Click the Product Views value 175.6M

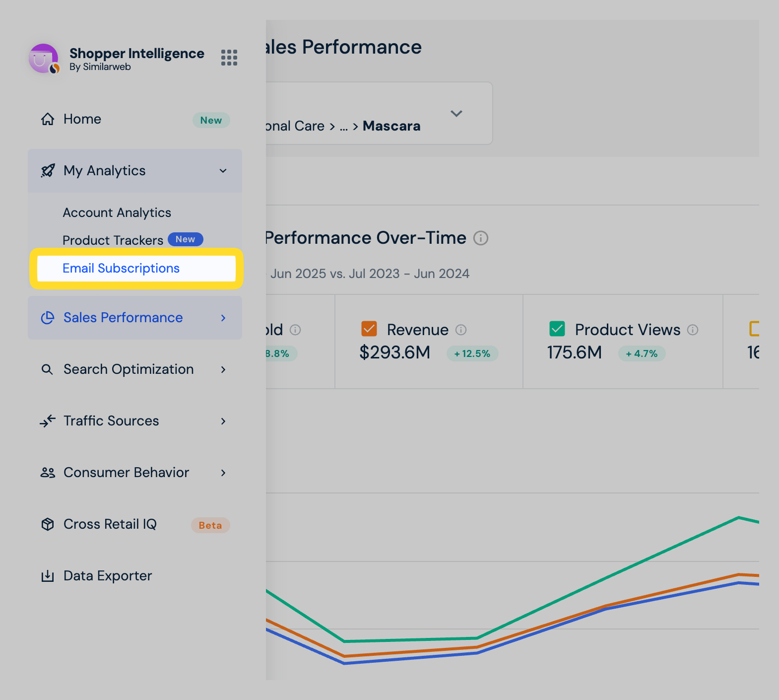point(575,352)
